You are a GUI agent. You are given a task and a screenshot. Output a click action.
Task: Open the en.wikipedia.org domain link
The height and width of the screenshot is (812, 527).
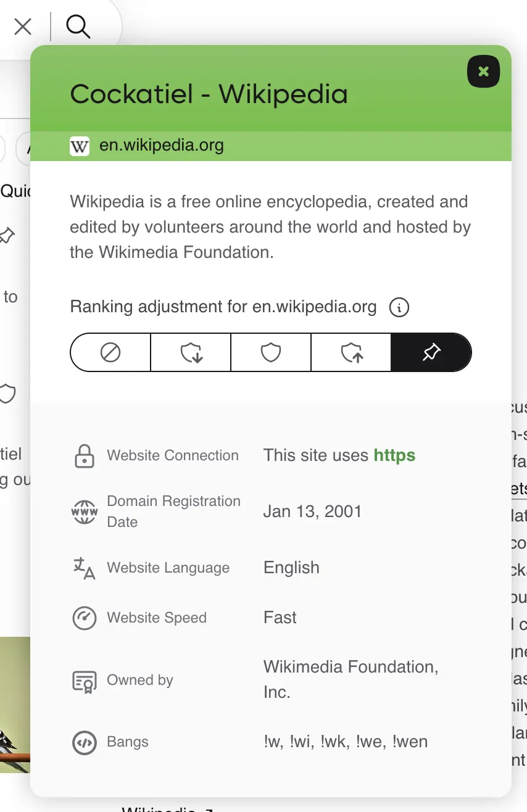pyautogui.click(x=161, y=146)
